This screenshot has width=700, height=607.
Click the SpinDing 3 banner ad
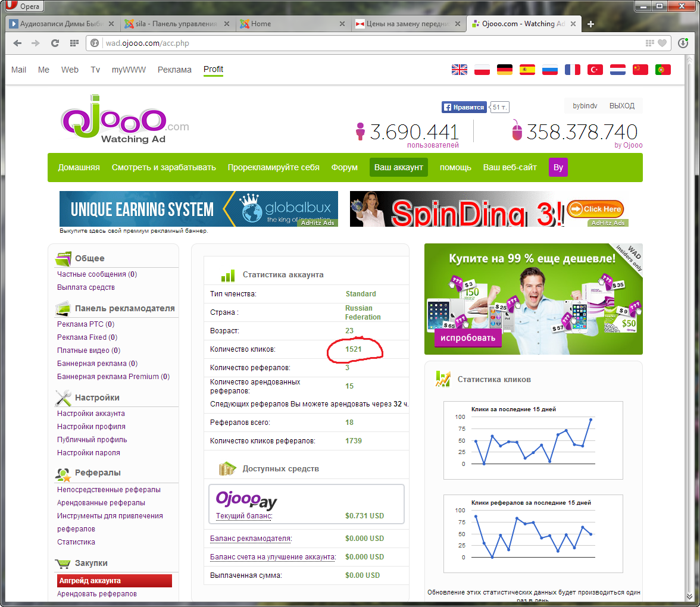(489, 209)
